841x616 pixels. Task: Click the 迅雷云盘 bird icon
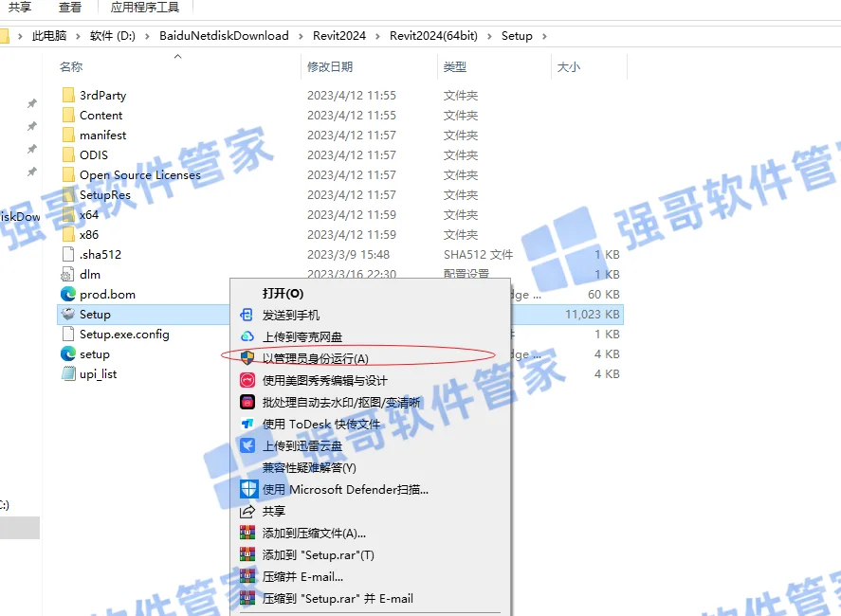[x=247, y=445]
